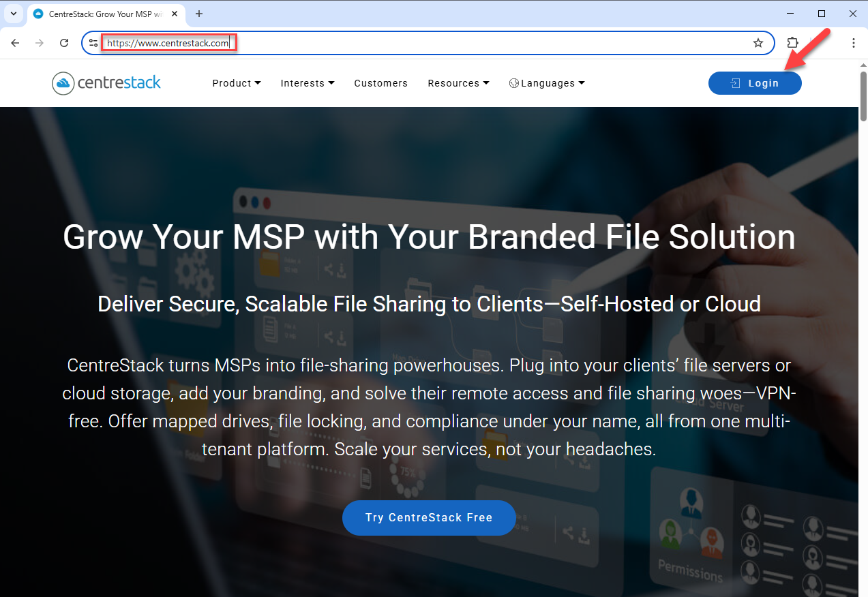Click the address bar URL field

(x=409, y=43)
